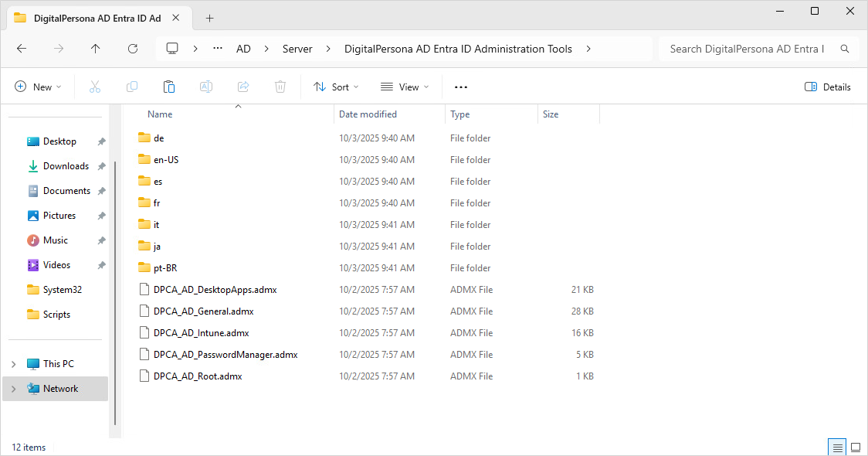868x456 pixels.
Task: Click the search box for this folder
Action: (746, 49)
